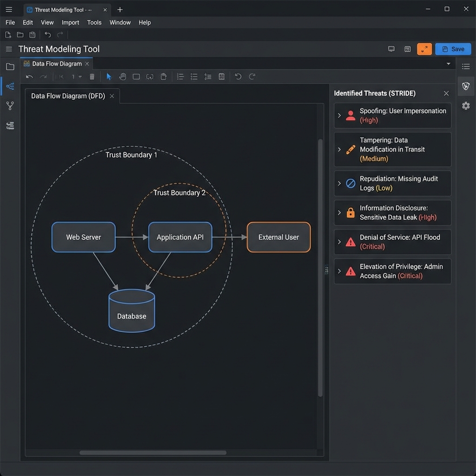This screenshot has height=476, width=476.
Task: Open the Import menu
Action: click(x=70, y=22)
